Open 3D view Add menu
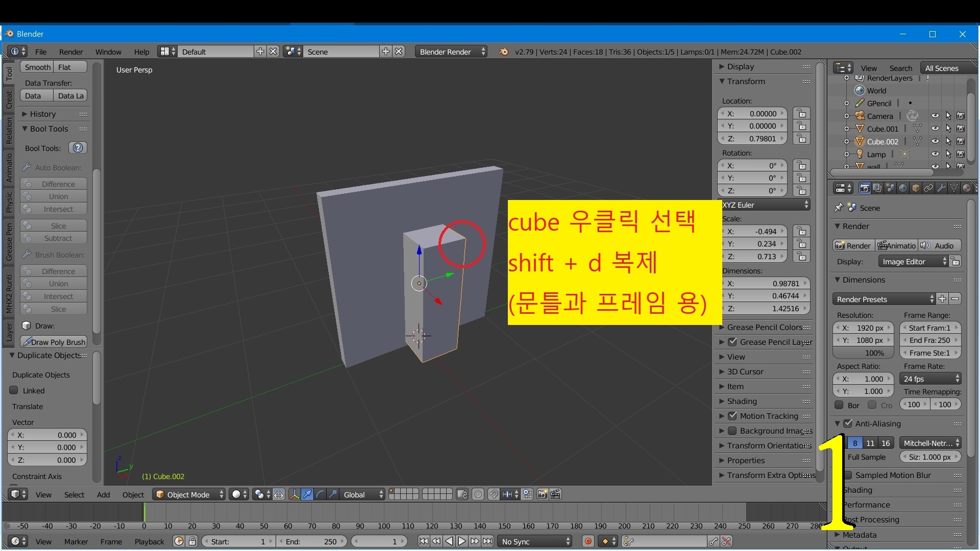 point(103,494)
